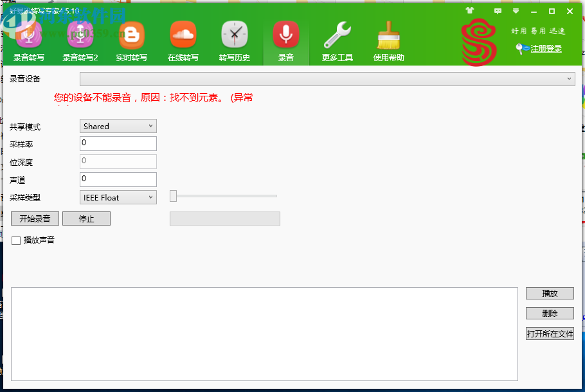Click the 停止 button
585x392 pixels.
86,218
